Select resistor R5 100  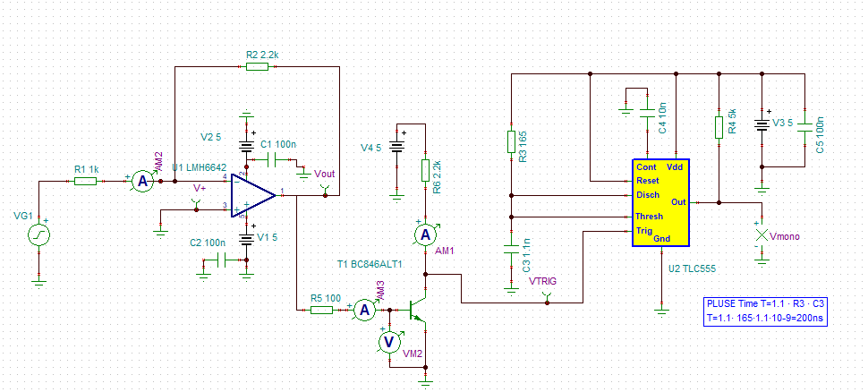[x=321, y=310]
